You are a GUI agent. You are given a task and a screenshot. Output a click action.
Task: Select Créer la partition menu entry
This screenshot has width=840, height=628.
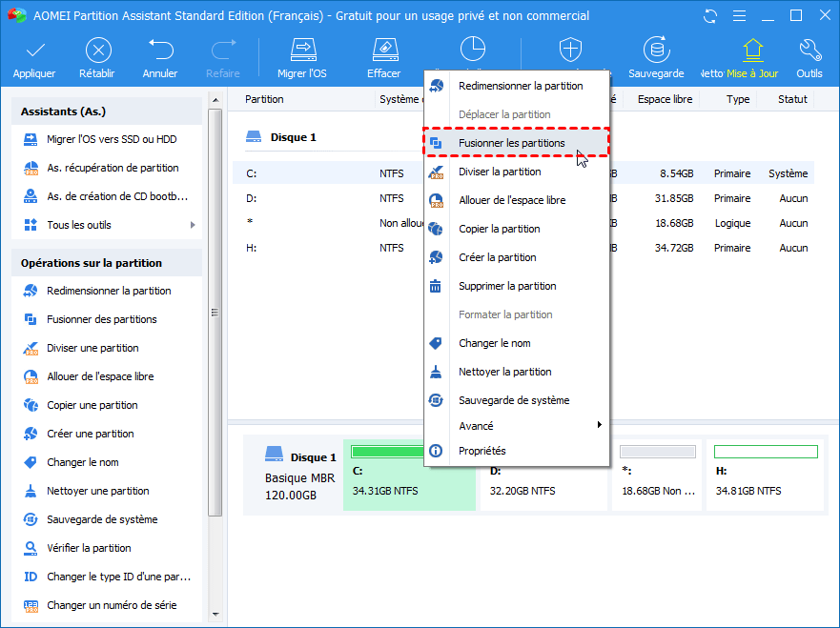[517, 257]
